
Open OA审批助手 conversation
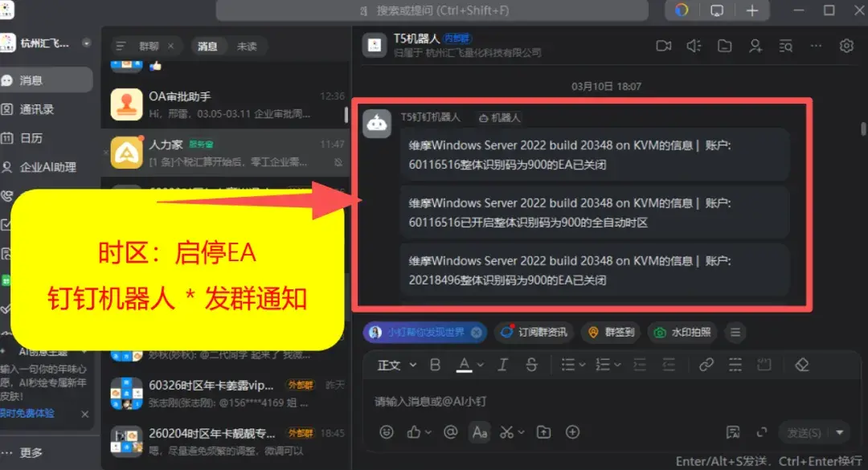pyautogui.click(x=227, y=104)
